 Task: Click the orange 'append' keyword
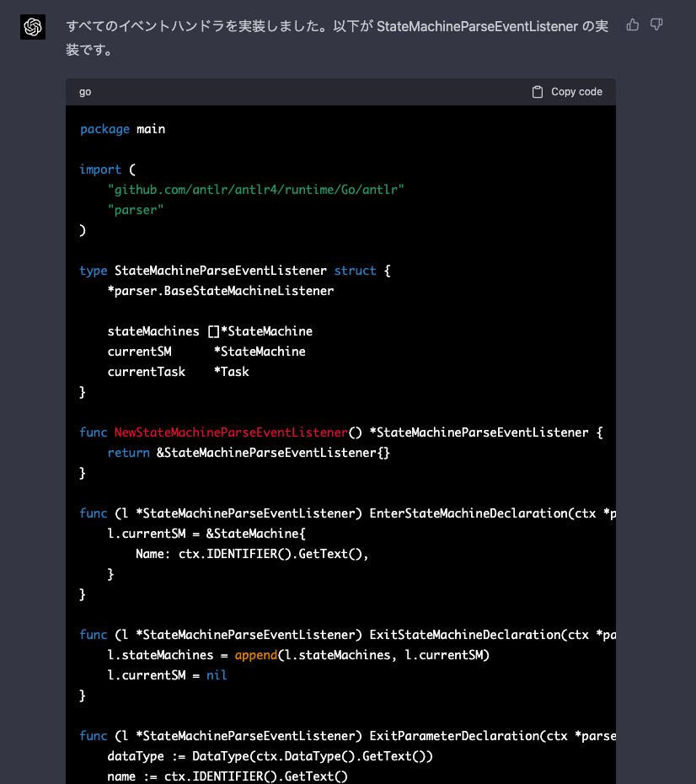256,655
